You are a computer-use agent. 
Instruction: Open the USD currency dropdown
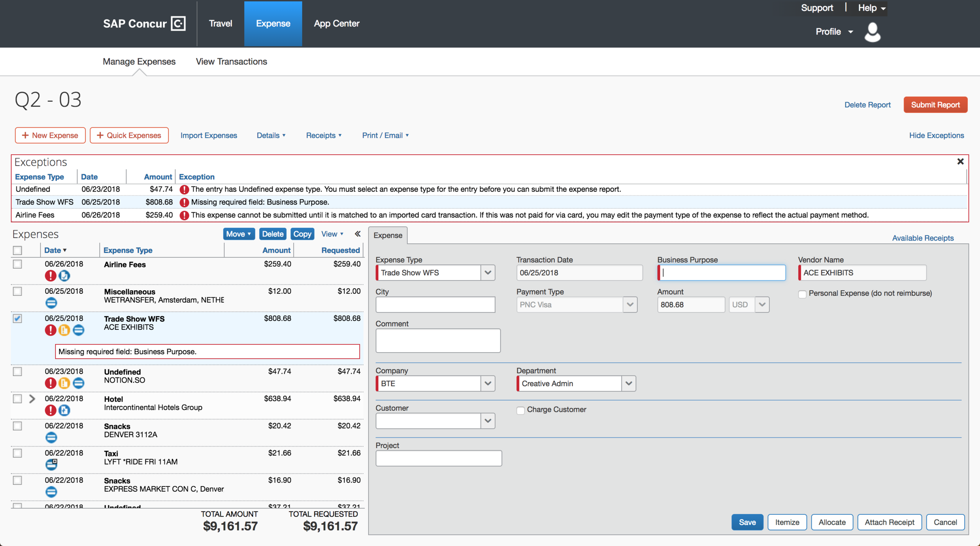pyautogui.click(x=762, y=305)
